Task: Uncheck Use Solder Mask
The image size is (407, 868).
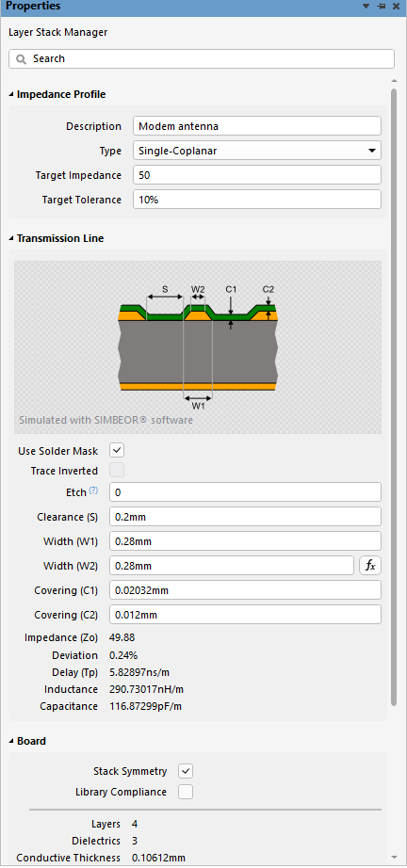Action: coord(117,450)
